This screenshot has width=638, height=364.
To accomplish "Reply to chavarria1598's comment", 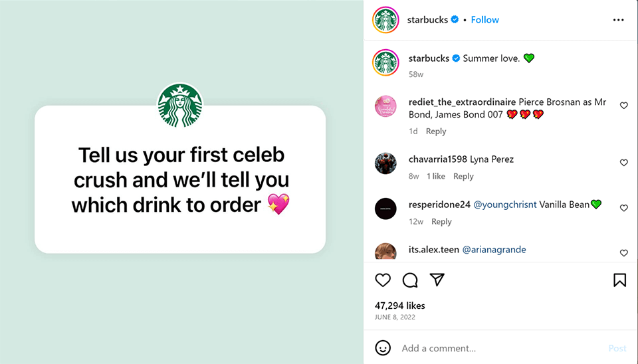I will click(463, 177).
